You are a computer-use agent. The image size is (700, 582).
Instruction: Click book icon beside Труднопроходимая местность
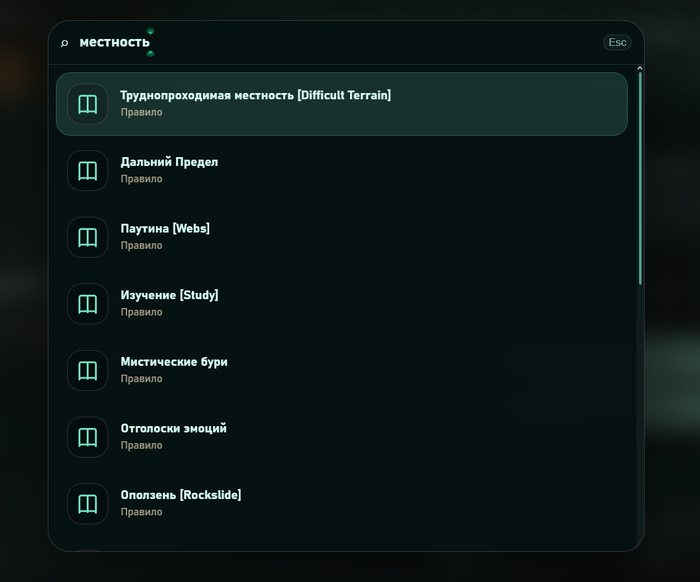[88, 104]
